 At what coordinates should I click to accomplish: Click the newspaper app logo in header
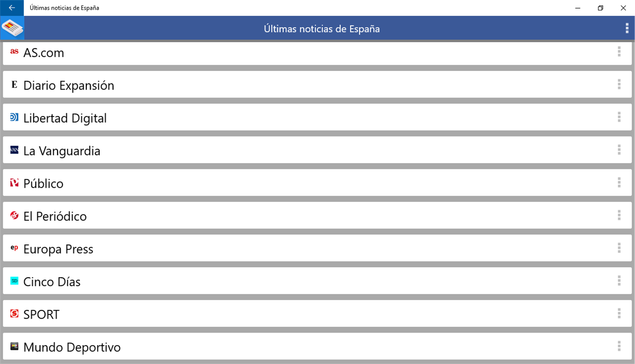(x=12, y=28)
